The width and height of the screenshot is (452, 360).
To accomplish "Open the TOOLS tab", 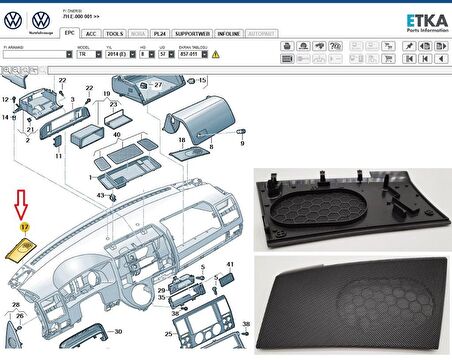I will 114,34.
